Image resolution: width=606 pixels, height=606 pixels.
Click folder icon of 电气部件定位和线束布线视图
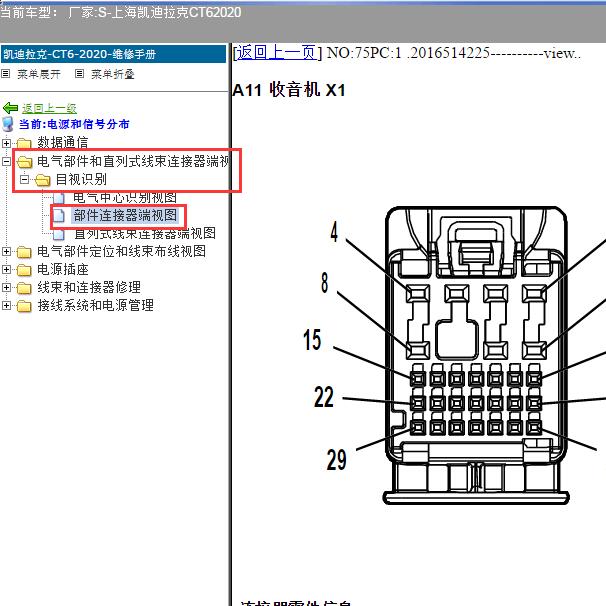point(24,252)
